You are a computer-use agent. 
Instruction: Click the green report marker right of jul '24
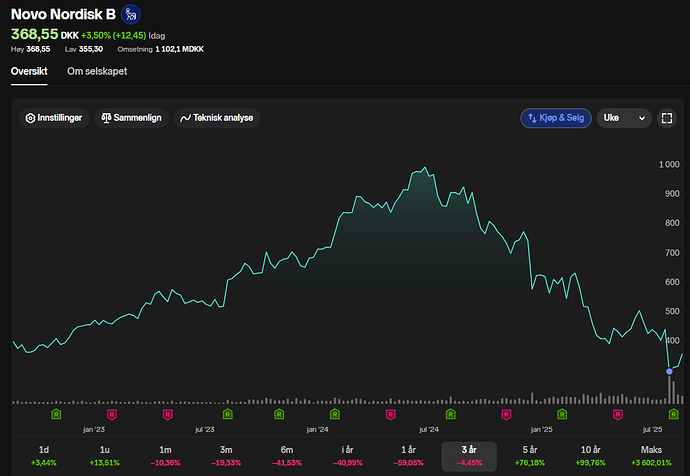(450, 414)
